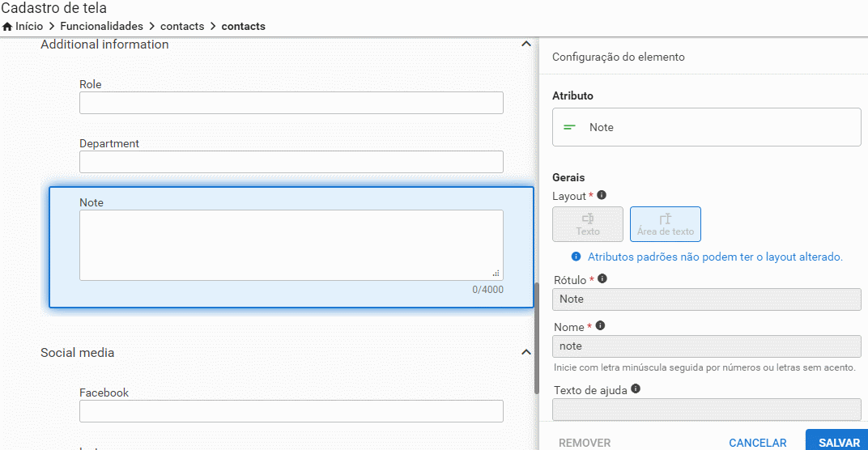Open Funcionalidades breadcrumb link

click(x=101, y=26)
